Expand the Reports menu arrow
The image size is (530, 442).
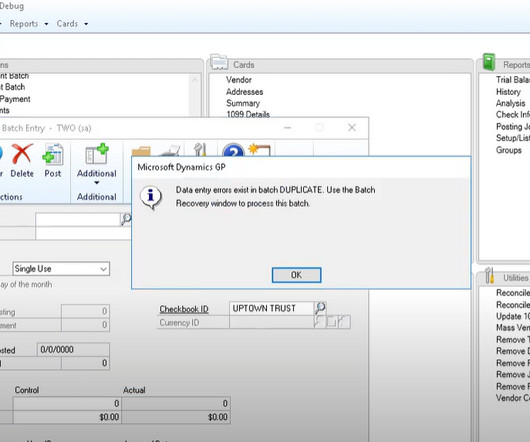[46, 24]
